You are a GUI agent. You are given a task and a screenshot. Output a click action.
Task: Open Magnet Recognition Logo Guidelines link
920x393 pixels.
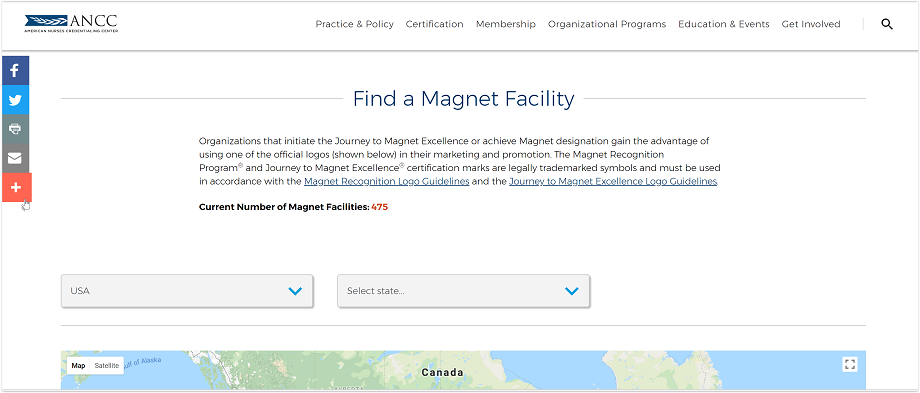coord(387,182)
